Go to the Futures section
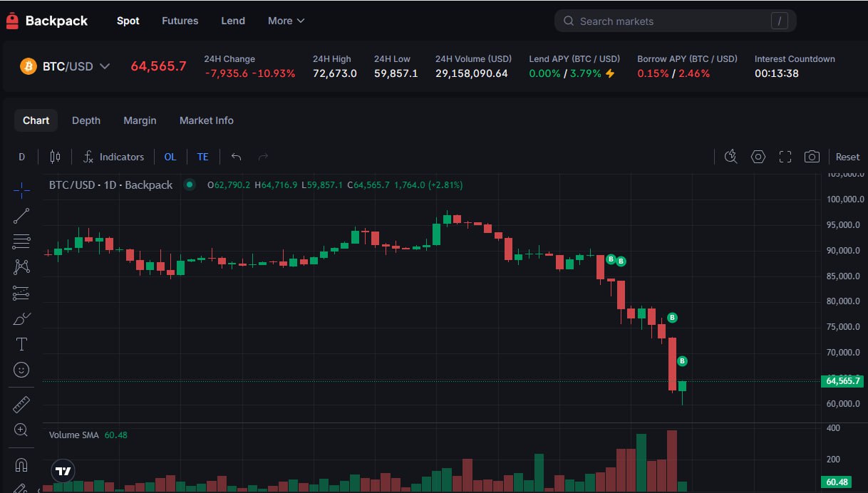This screenshot has height=493, width=868. [x=180, y=21]
